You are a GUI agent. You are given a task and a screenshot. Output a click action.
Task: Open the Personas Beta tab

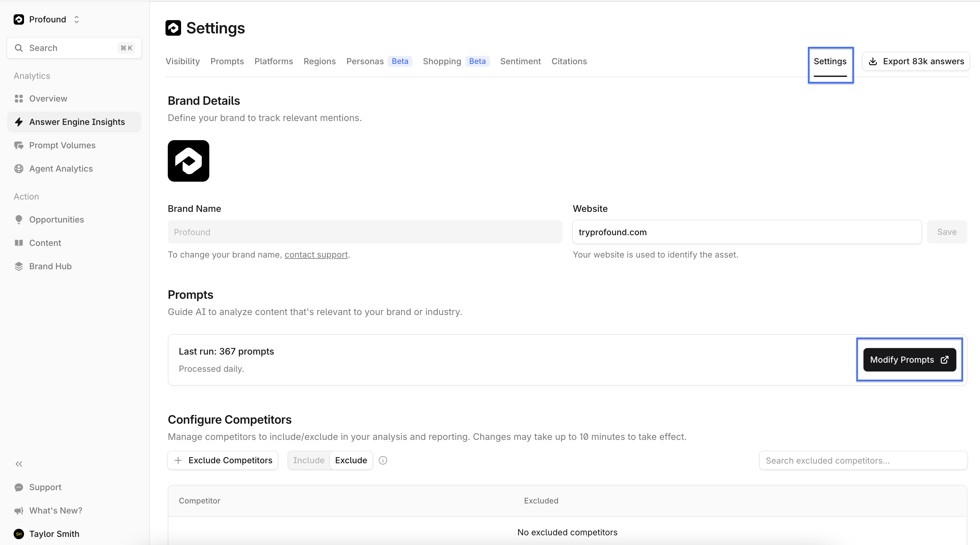tap(379, 61)
